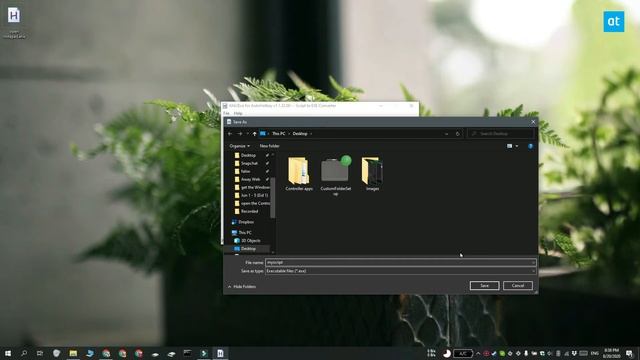Click Desktop in the address path
Viewport: 640px width, 360px height.
(300, 134)
